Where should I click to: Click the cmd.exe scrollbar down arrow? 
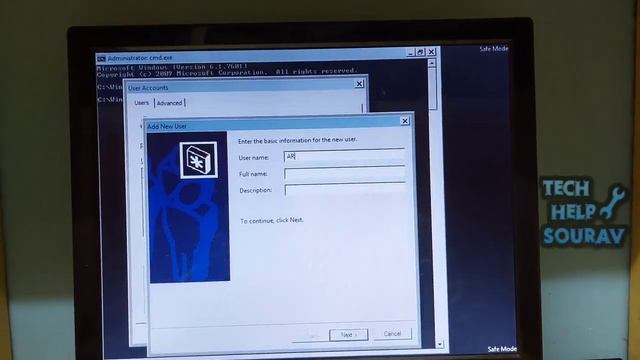(x=440, y=344)
